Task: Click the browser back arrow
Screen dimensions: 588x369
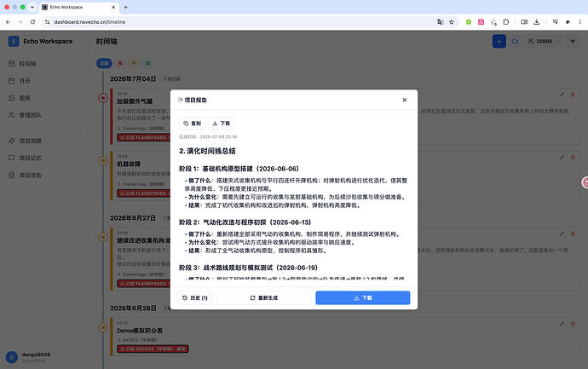Action: click(x=8, y=22)
